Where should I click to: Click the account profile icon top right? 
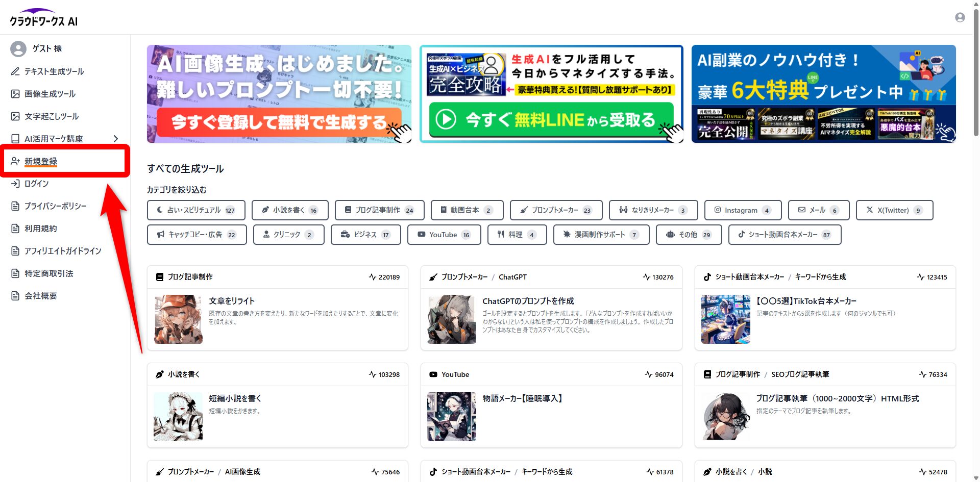(960, 17)
